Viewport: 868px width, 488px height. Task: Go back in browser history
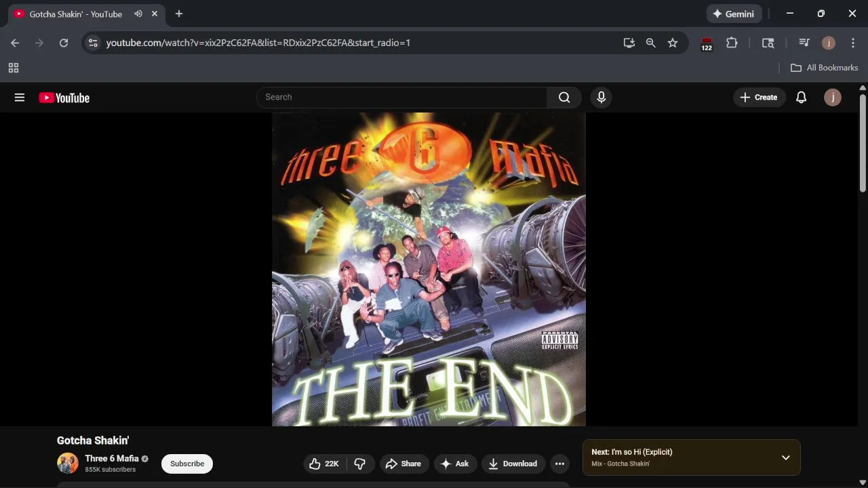pos(15,43)
